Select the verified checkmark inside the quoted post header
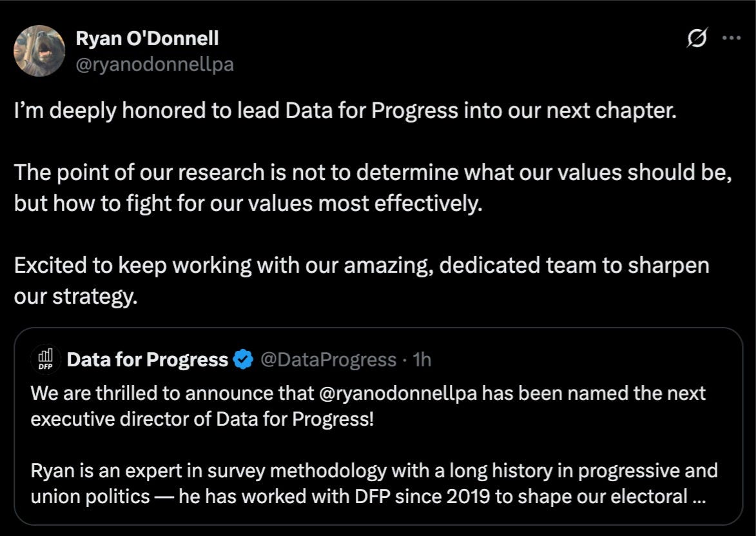Image resolution: width=756 pixels, height=536 pixels. pos(242,360)
